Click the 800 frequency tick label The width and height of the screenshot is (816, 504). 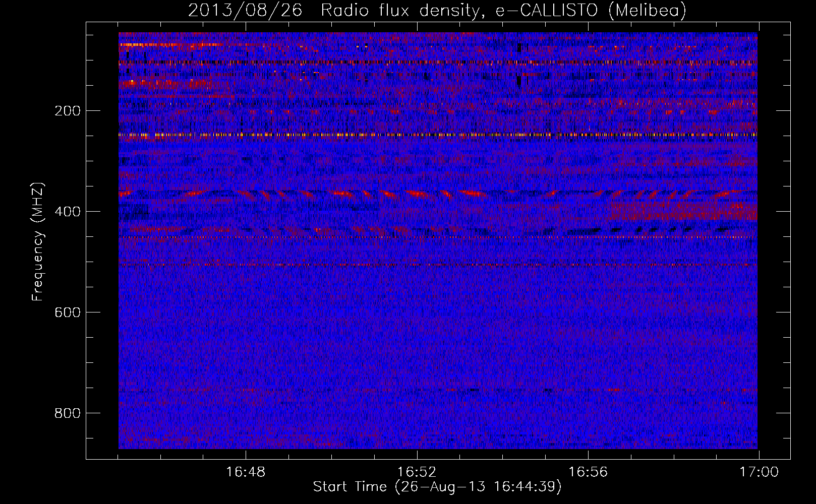pyautogui.click(x=67, y=413)
